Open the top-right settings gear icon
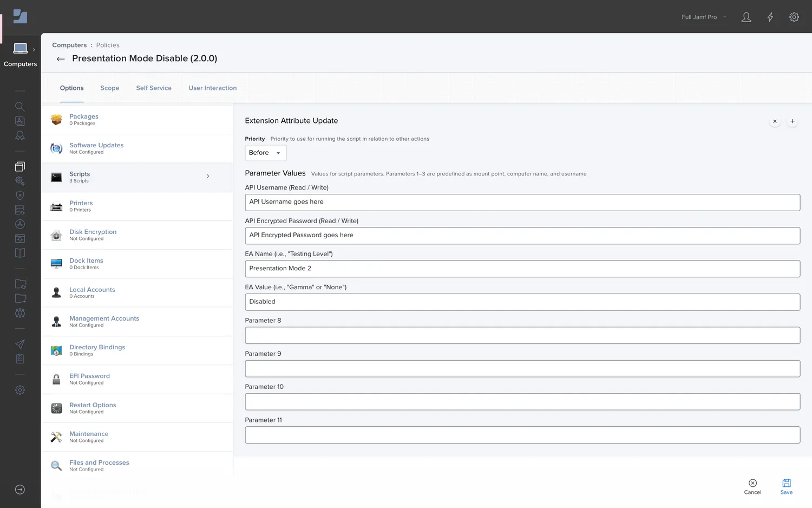Image resolution: width=812 pixels, height=508 pixels. click(794, 17)
